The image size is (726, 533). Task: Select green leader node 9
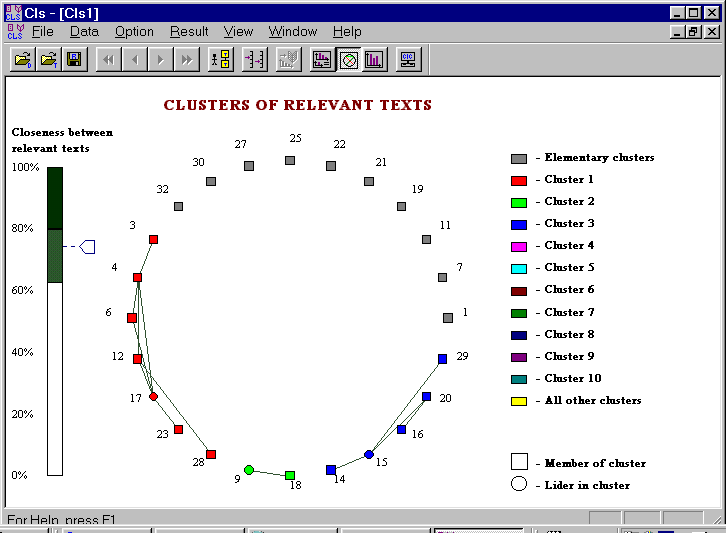[x=249, y=470]
